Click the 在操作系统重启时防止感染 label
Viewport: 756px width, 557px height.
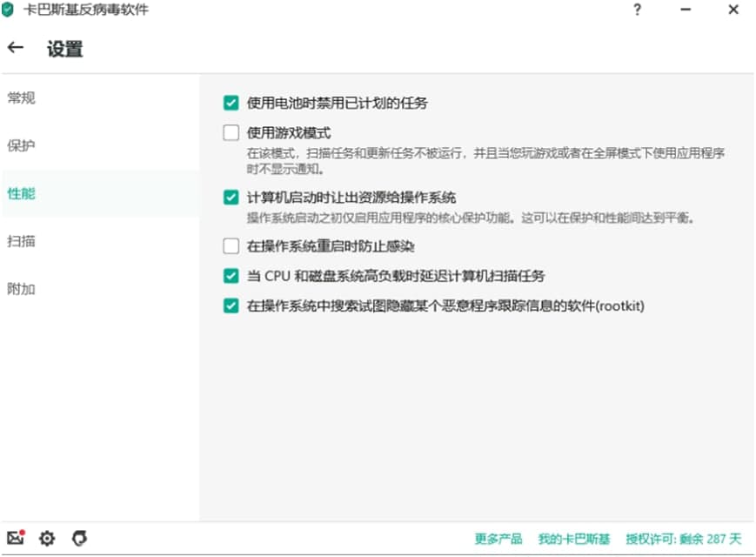click(331, 246)
